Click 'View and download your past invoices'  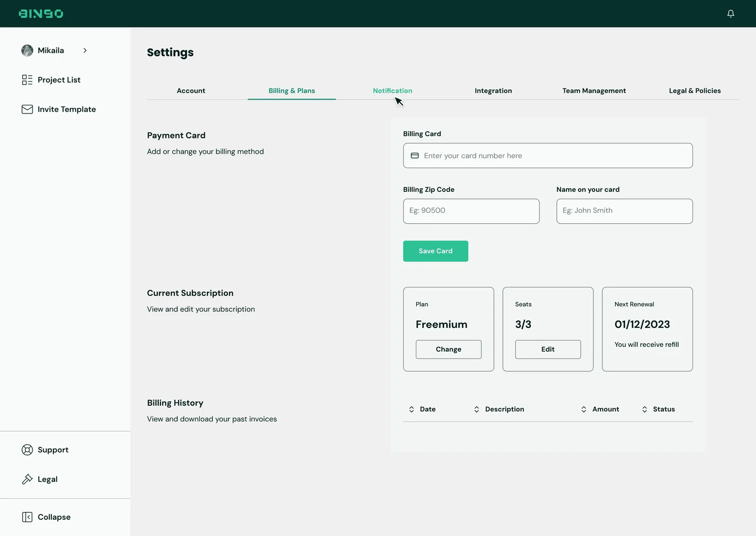click(212, 419)
